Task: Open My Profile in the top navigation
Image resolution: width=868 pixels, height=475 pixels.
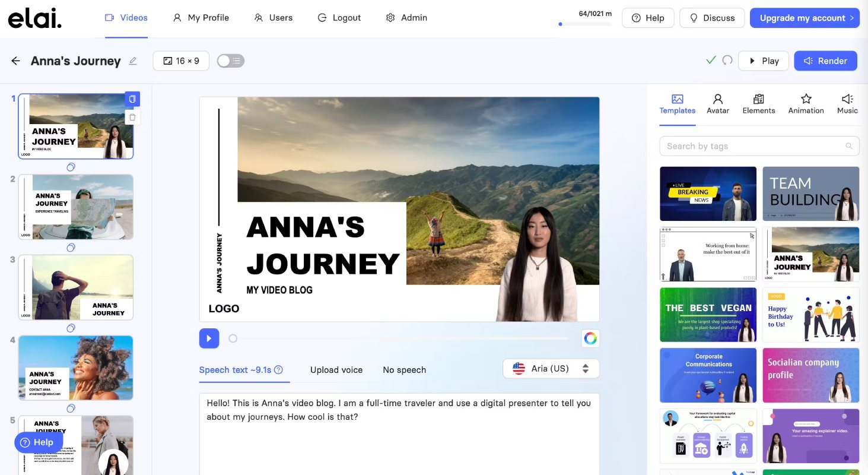Action: (201, 18)
